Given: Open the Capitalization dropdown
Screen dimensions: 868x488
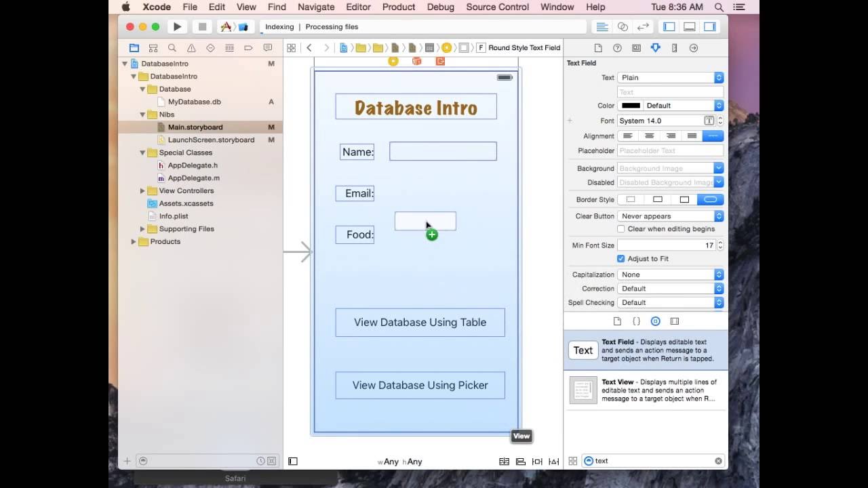Looking at the screenshot, I should tap(671, 274).
